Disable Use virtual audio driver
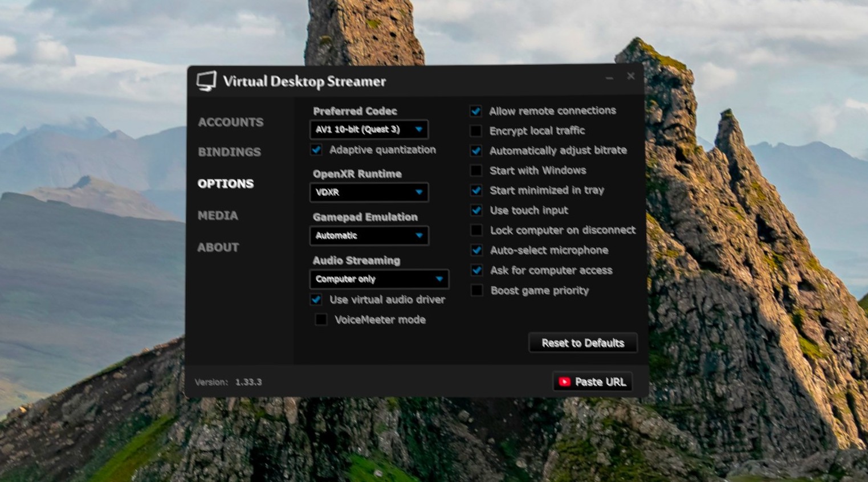This screenshot has width=868, height=482. [316, 300]
